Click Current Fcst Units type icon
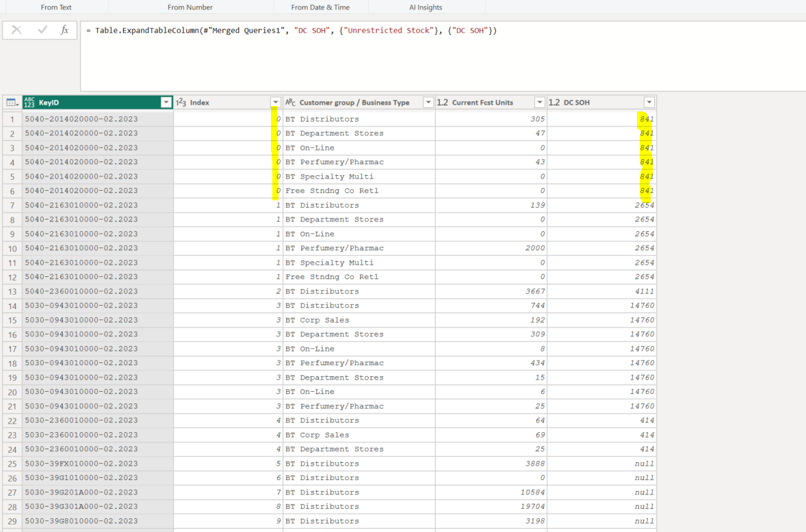 click(x=443, y=103)
